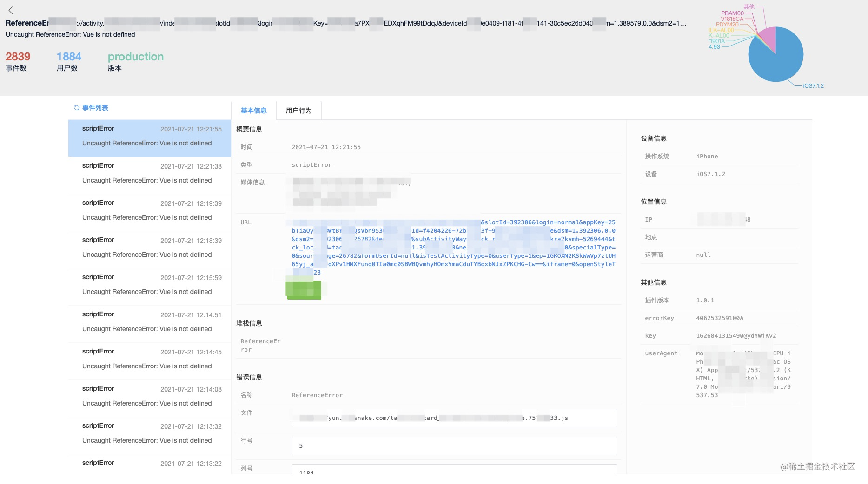This screenshot has width=868, height=484.
Task: Select the 基本信息 tab
Action: [x=254, y=111]
